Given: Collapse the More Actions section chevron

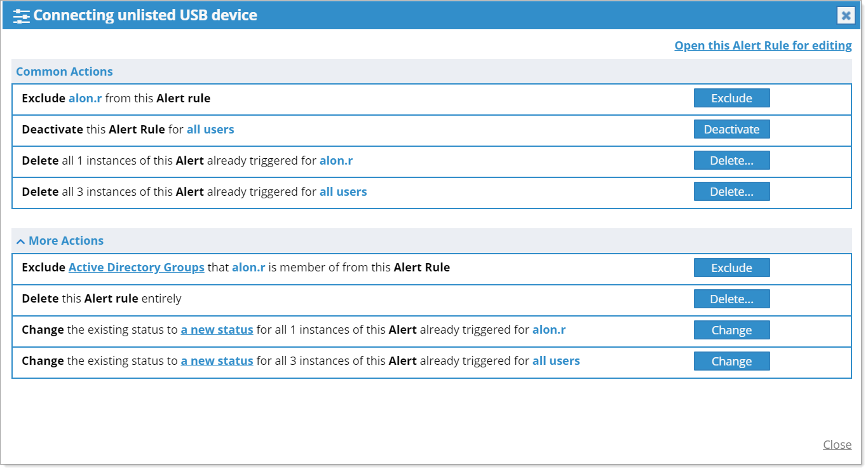Looking at the screenshot, I should point(21,242).
